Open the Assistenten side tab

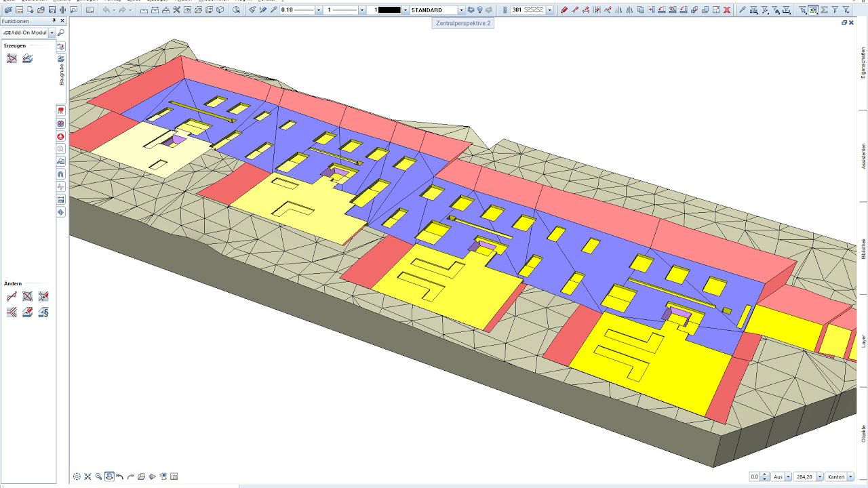[x=863, y=156]
